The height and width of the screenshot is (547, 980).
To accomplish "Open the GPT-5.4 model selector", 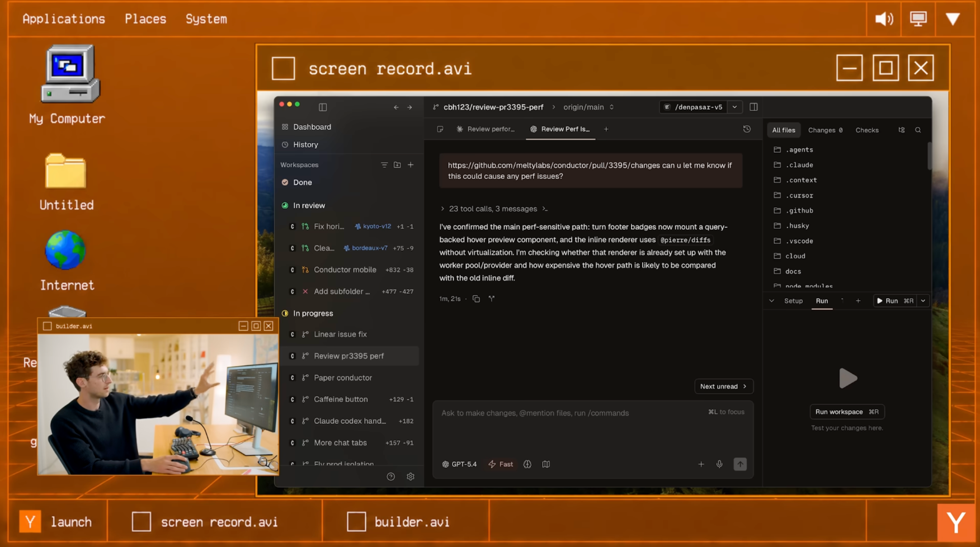I will 460,464.
